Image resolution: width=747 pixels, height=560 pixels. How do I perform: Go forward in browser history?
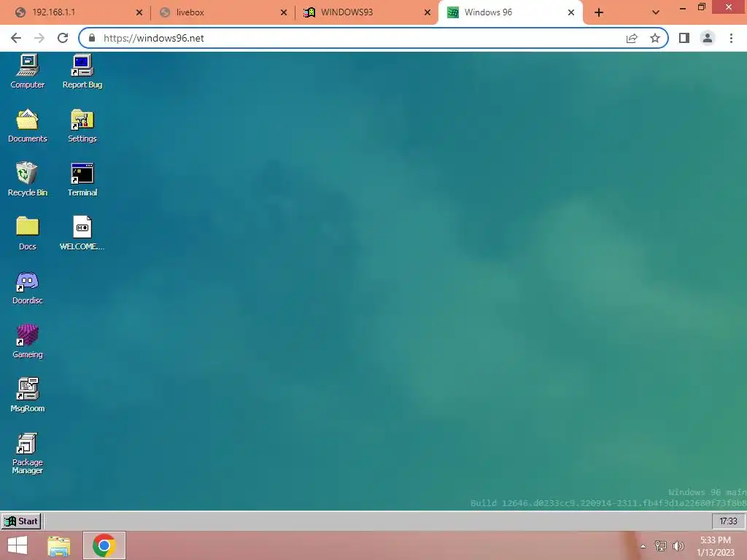coord(39,38)
